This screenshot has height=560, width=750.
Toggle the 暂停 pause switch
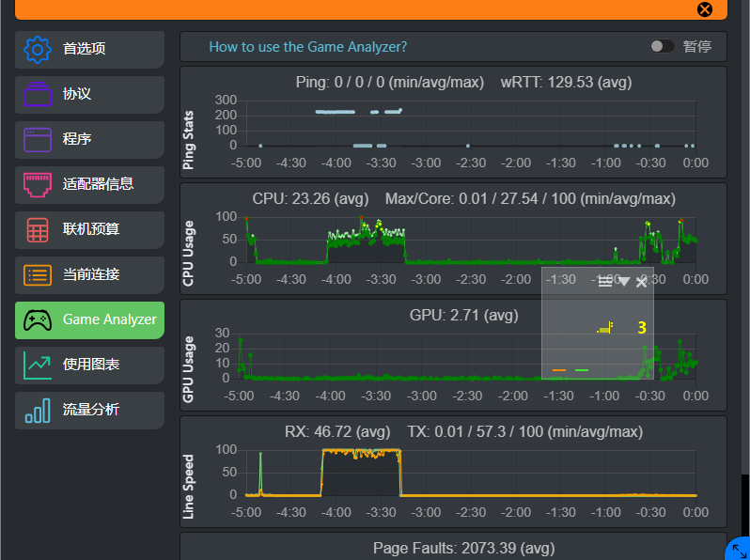tap(663, 46)
